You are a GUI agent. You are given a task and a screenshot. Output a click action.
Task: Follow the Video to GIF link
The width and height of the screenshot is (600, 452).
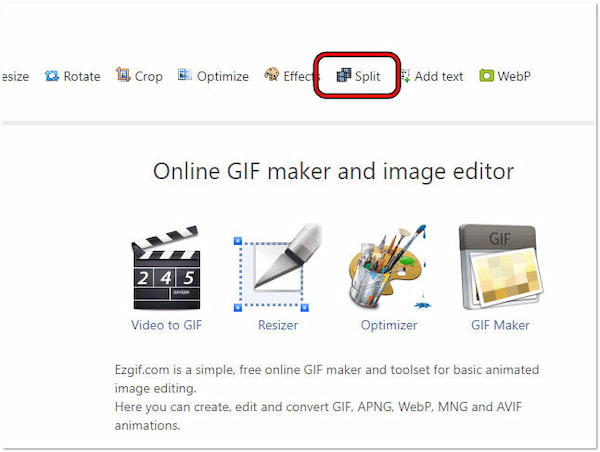tap(166, 325)
